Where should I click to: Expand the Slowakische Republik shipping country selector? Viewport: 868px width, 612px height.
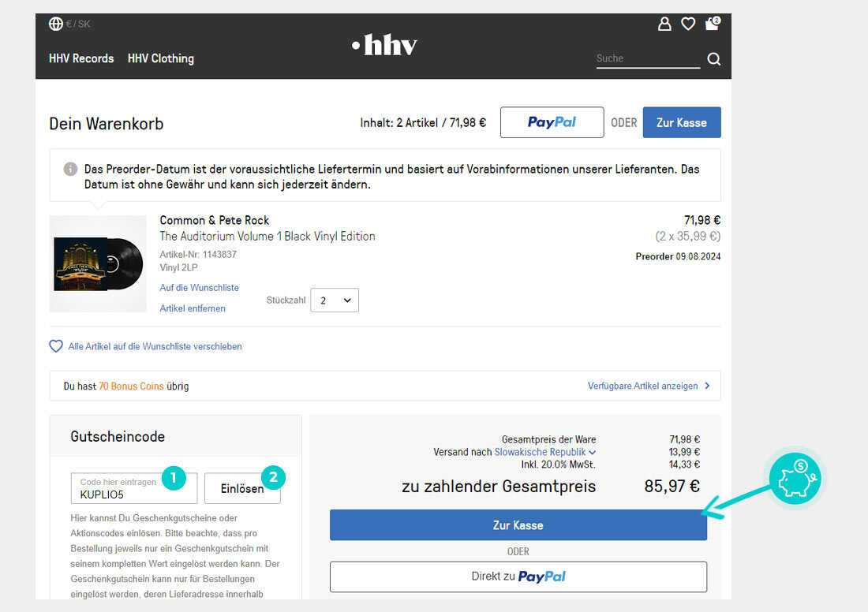click(x=544, y=452)
